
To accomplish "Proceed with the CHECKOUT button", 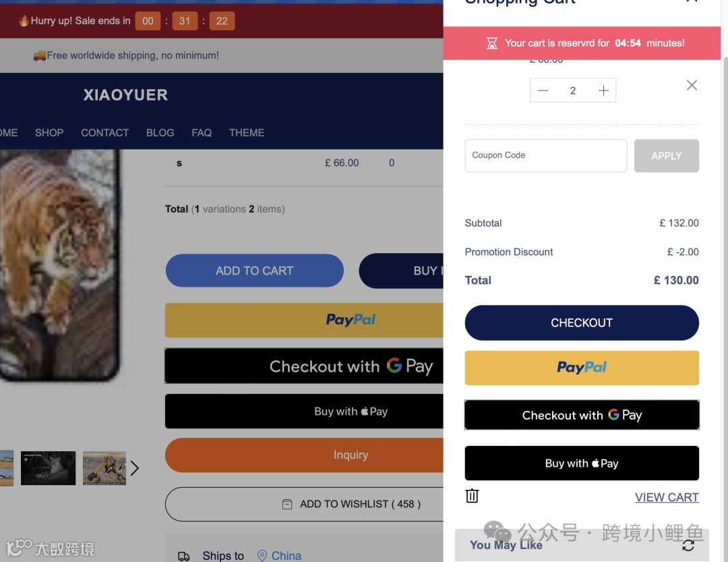I will [582, 322].
